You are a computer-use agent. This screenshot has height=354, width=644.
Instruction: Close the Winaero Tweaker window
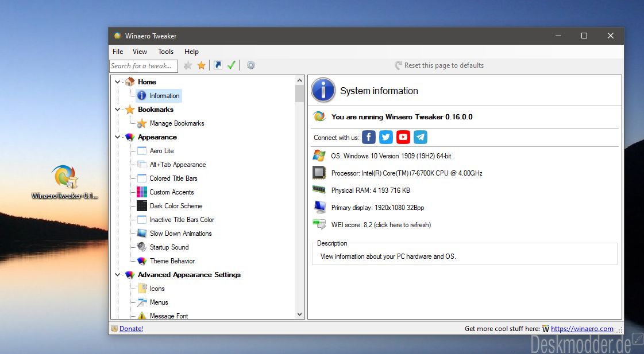pyautogui.click(x=610, y=36)
